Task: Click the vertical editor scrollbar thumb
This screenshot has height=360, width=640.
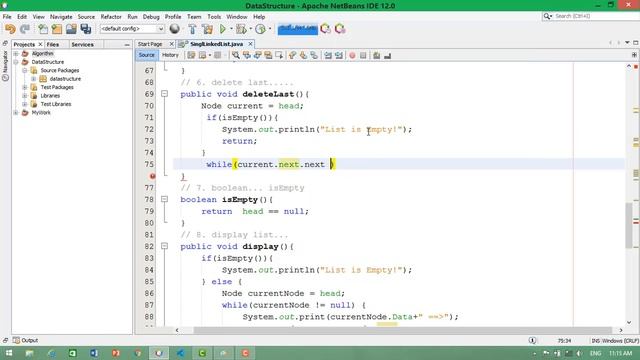Action: point(629,225)
